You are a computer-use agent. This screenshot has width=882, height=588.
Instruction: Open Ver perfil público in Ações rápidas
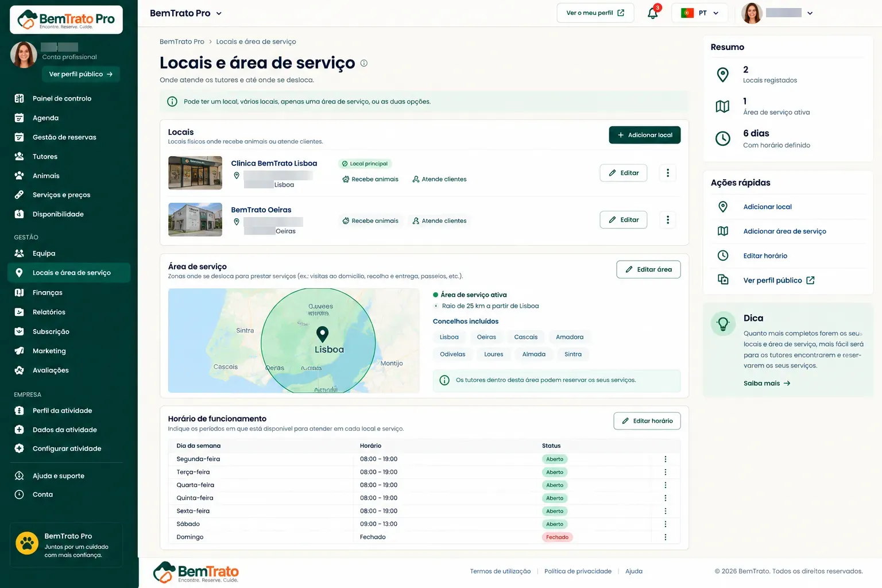click(779, 280)
